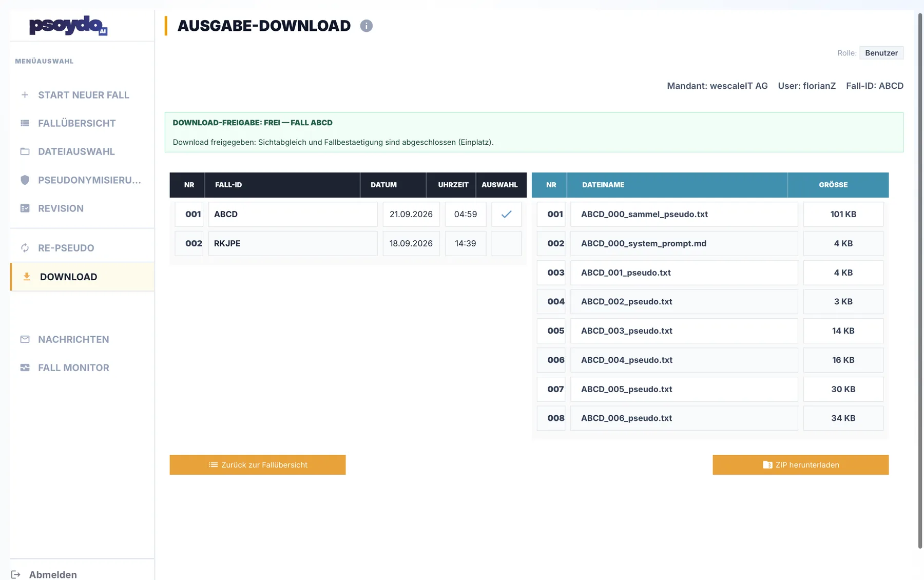Click the download arrow icon in sidebar
924x580 pixels.
[x=27, y=277]
